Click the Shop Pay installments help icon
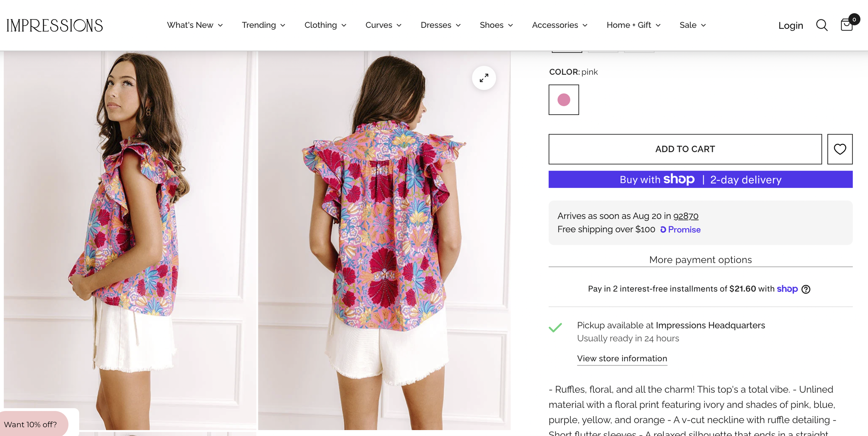Image resolution: width=868 pixels, height=436 pixels. click(x=806, y=289)
